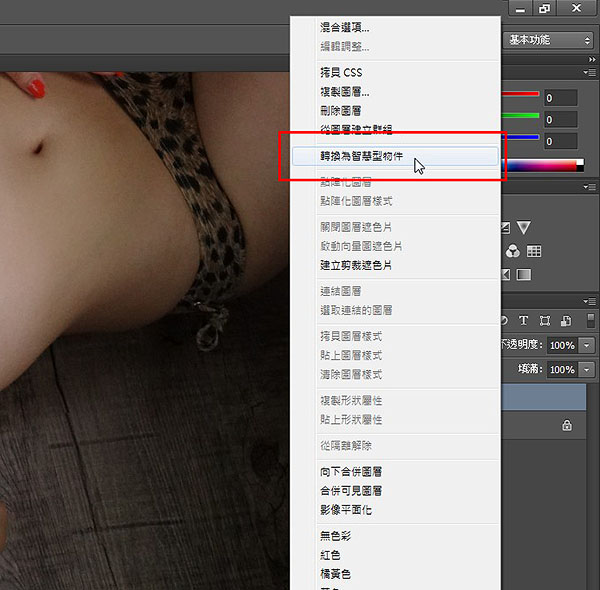Screen dimensions: 600x590
Task: Click the lock icon on the background layer
Action: point(567,425)
